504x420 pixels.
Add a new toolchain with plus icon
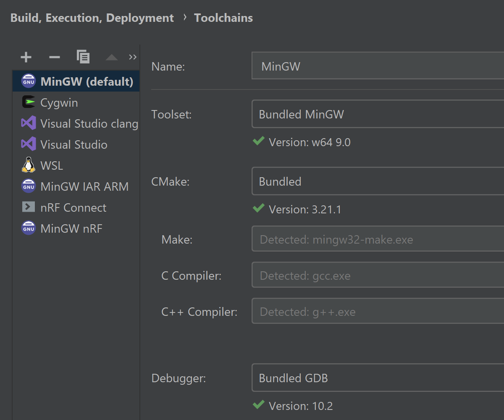(26, 57)
